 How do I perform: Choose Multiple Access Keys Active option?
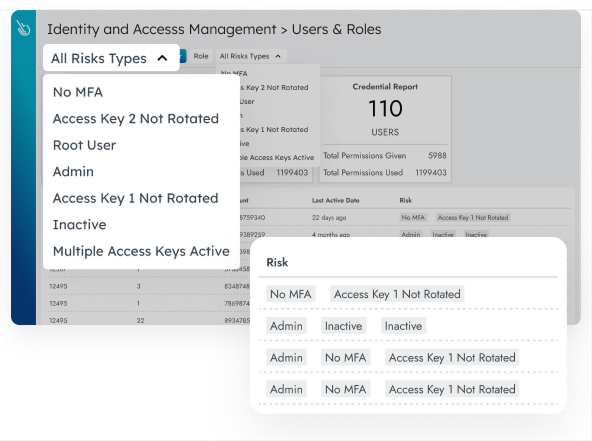pyautogui.click(x=141, y=251)
